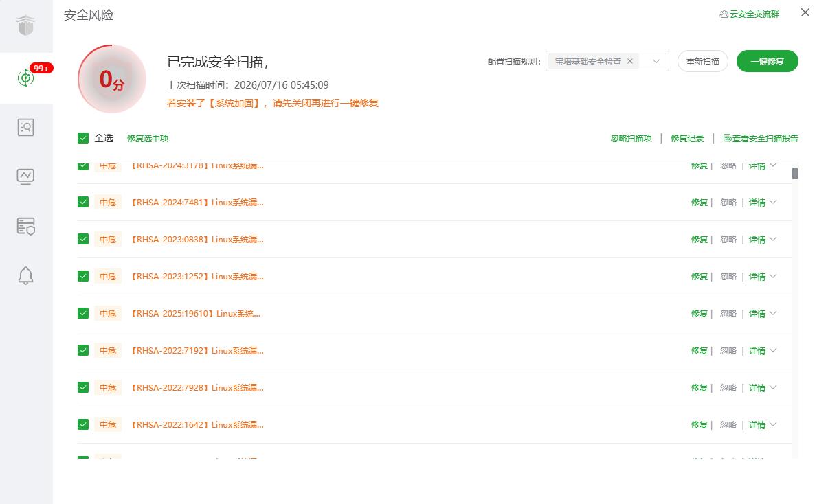Expand details chevron for RHSA-2022:7928
Image resolution: width=817 pixels, height=504 pixels.
coord(773,387)
